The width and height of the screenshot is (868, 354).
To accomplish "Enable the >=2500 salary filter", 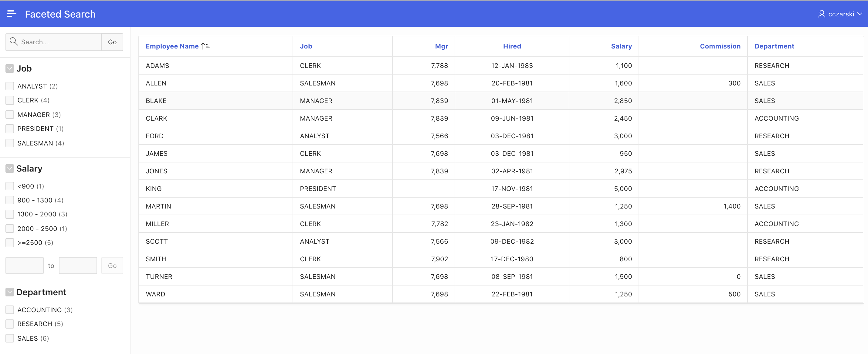I will 9,242.
